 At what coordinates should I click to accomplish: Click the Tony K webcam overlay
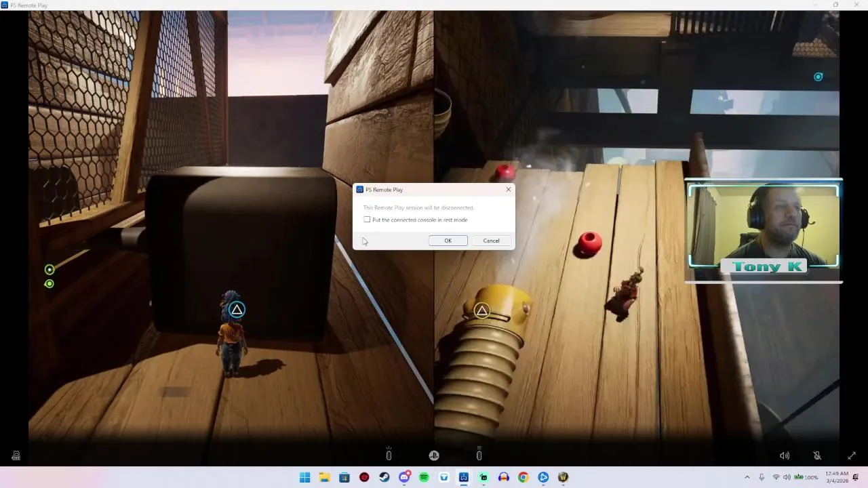click(x=764, y=230)
